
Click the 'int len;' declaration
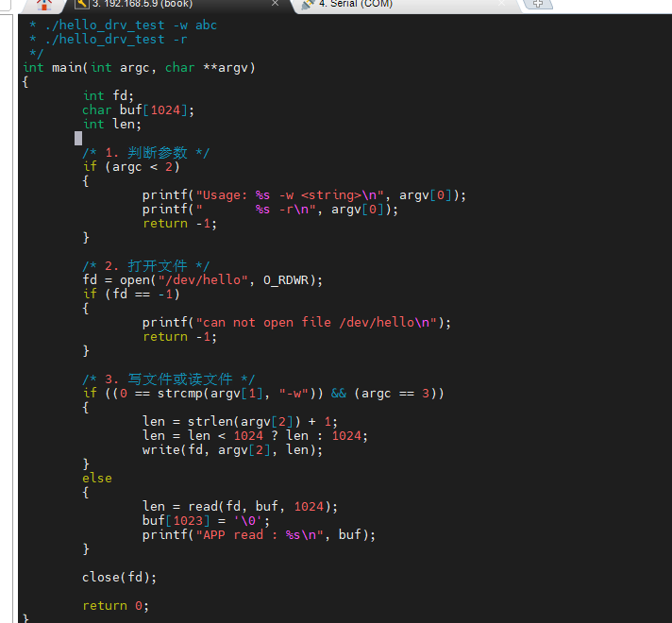[x=112, y=125]
